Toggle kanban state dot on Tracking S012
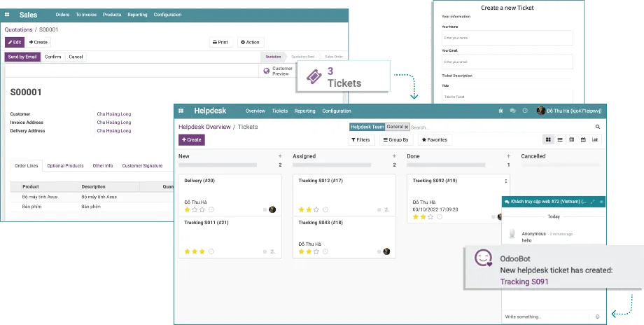644x325 pixels. 379,210
